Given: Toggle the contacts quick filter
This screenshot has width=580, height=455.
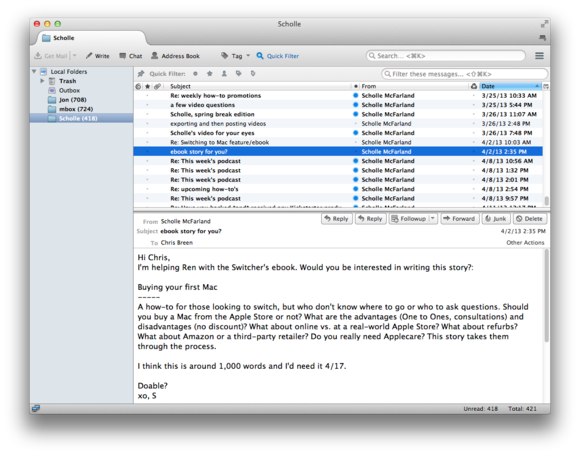Looking at the screenshot, I should (x=224, y=74).
